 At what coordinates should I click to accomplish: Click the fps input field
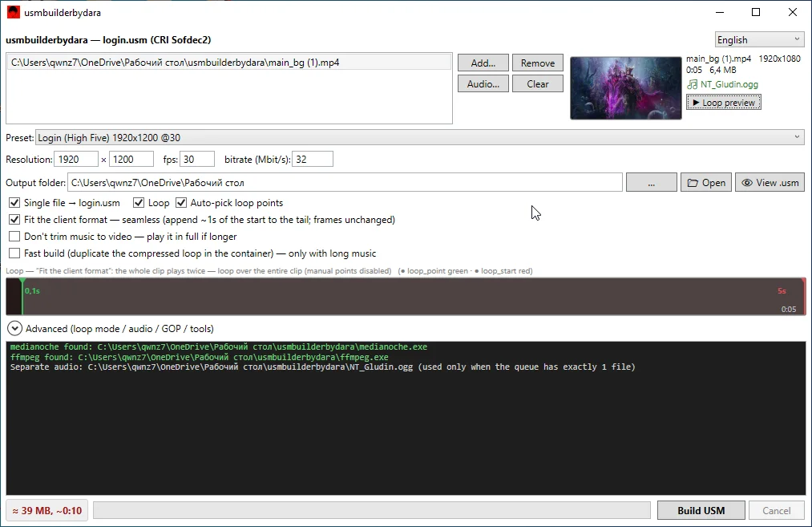(196, 160)
